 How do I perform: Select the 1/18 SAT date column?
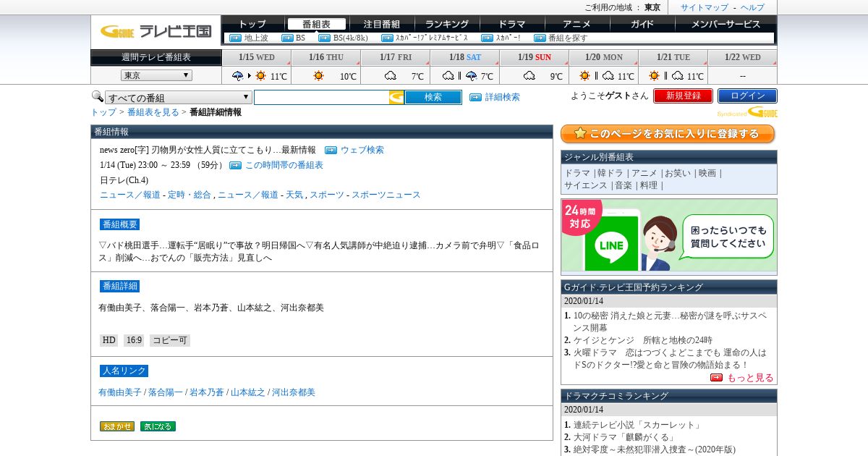[x=464, y=57]
